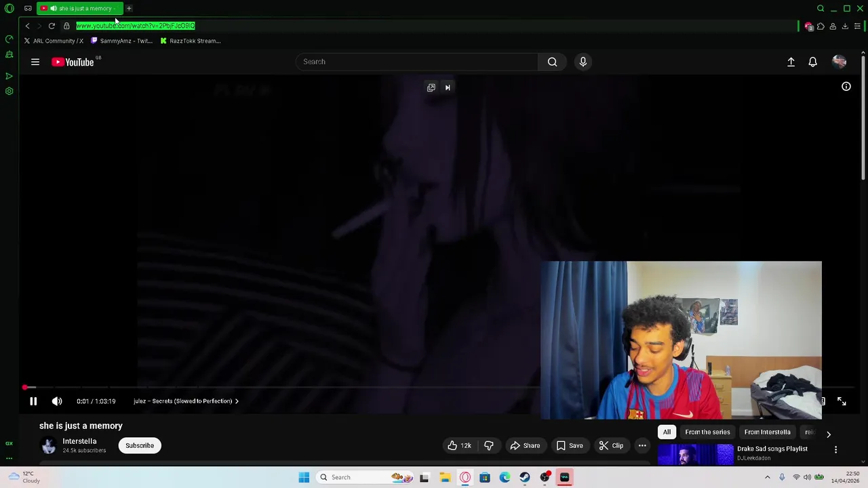Show the video info card icon

(x=846, y=87)
